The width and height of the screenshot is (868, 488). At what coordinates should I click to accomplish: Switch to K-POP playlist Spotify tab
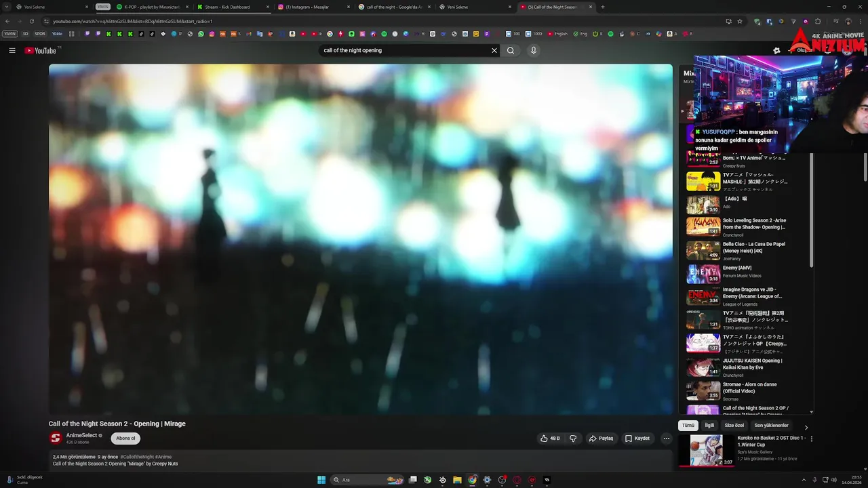pyautogui.click(x=153, y=7)
